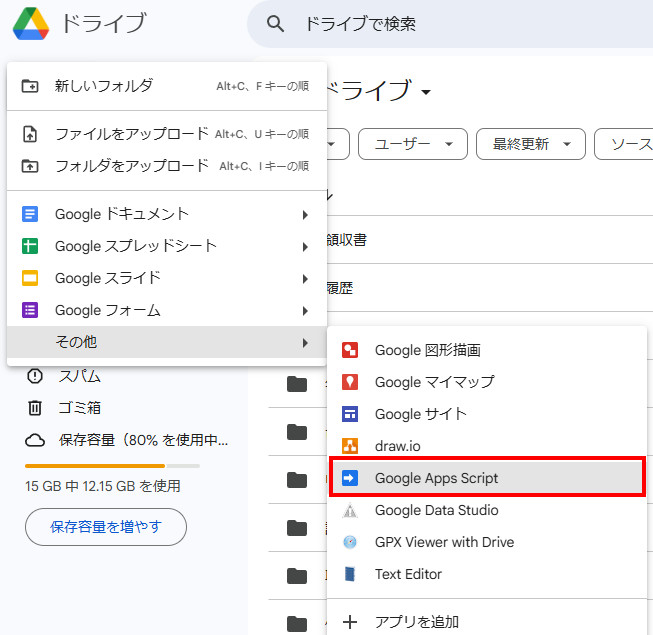Click the new folder icon
This screenshot has width=653, height=635.
click(30, 86)
